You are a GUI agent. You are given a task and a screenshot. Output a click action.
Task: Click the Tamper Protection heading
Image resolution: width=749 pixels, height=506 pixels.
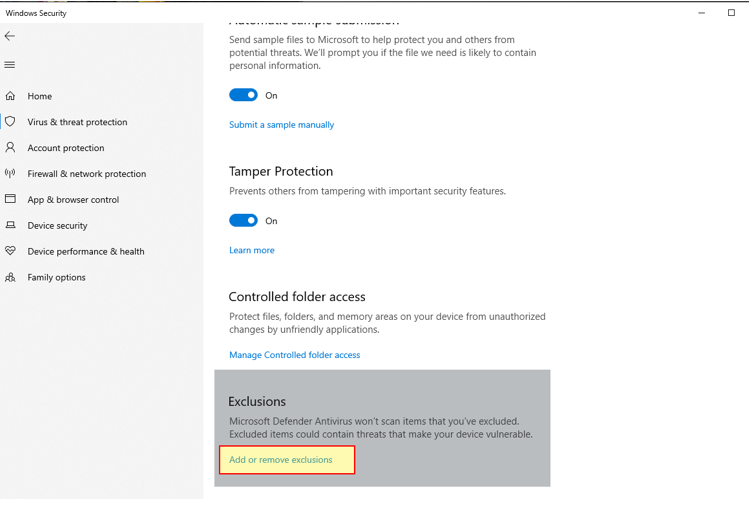pos(281,171)
